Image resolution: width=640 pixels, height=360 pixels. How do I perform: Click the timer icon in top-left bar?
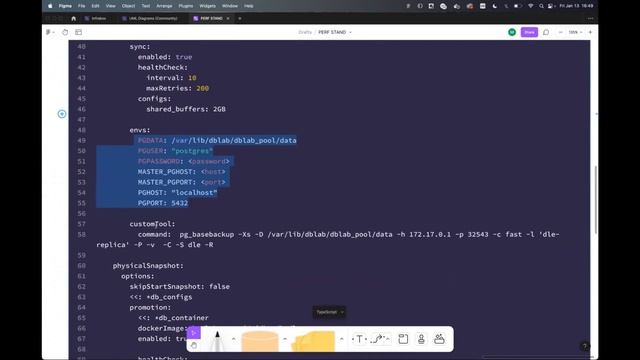(x=65, y=32)
